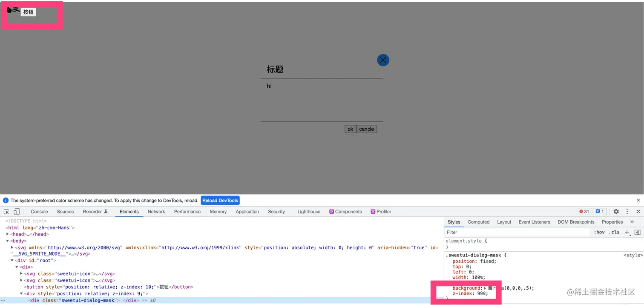Toggle the .cls element classes panel
The image size is (644, 305).
(614, 232)
